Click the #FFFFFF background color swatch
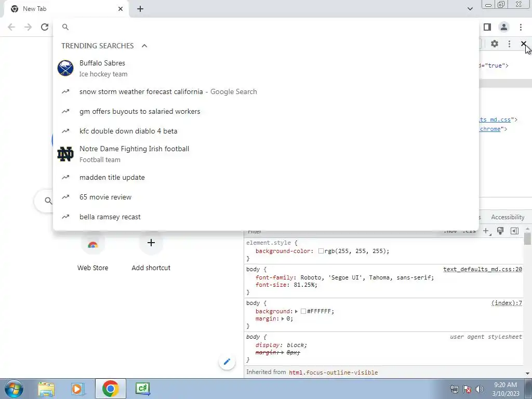Screen dimensions: 532x399 [303, 311]
